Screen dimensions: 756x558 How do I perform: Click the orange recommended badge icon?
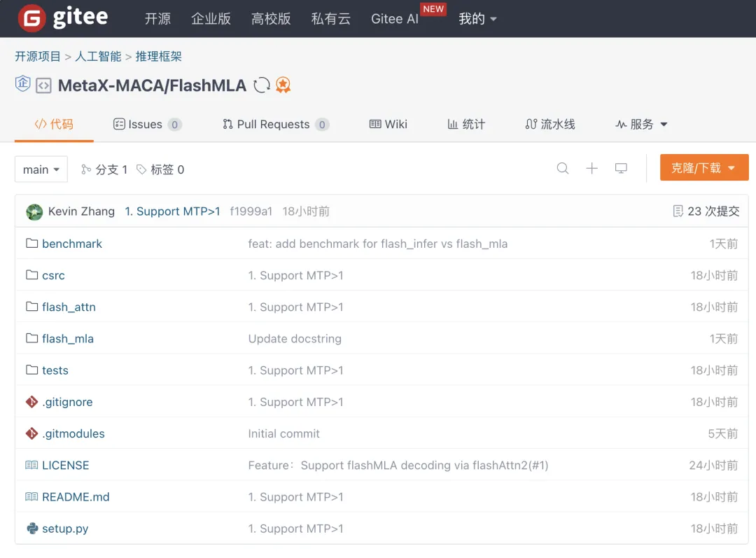(283, 85)
